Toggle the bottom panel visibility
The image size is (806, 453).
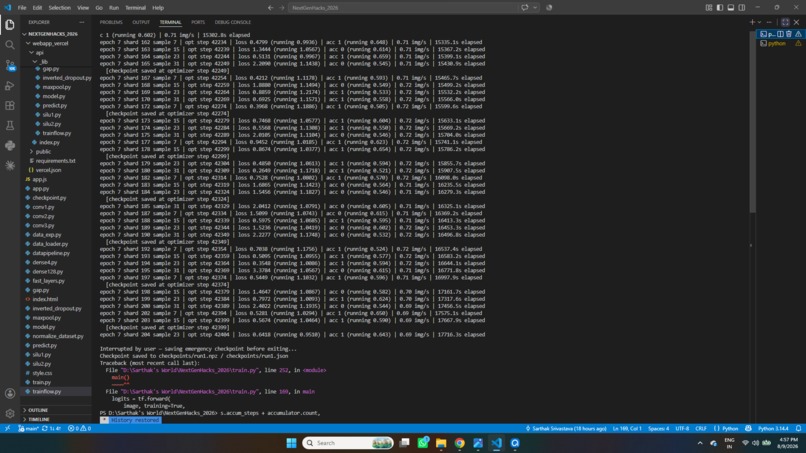730,8
